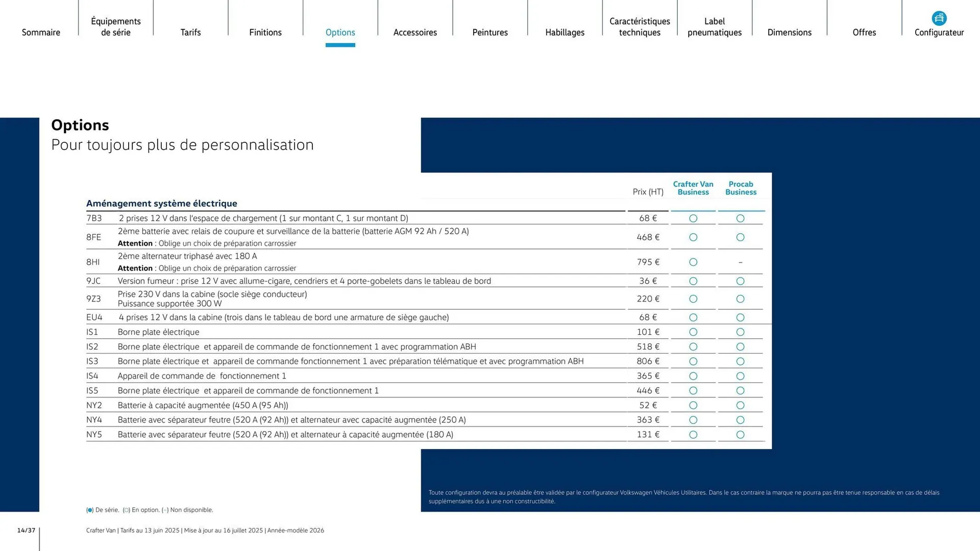
Task: Switch to the Tarifs tab
Action: 190,32
